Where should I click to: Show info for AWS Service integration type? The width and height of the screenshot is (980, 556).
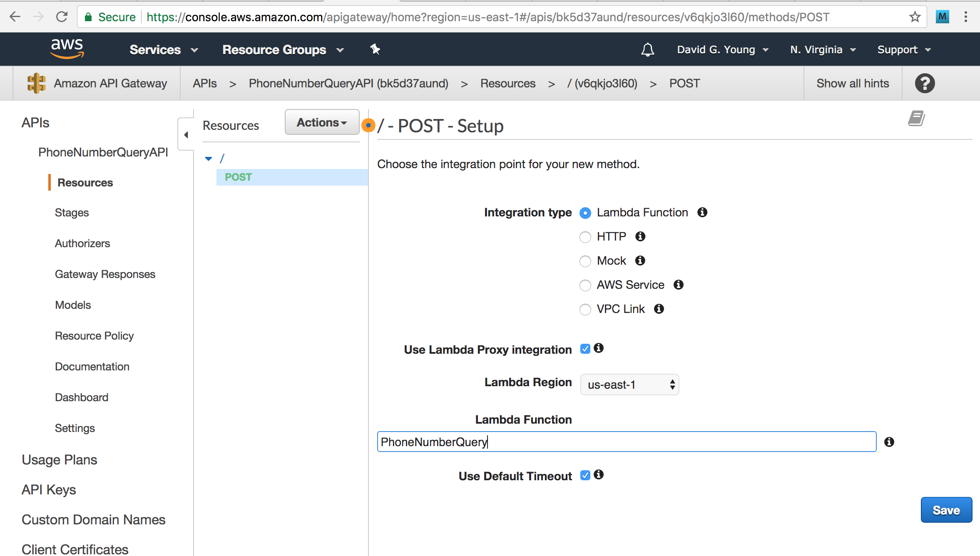point(679,285)
